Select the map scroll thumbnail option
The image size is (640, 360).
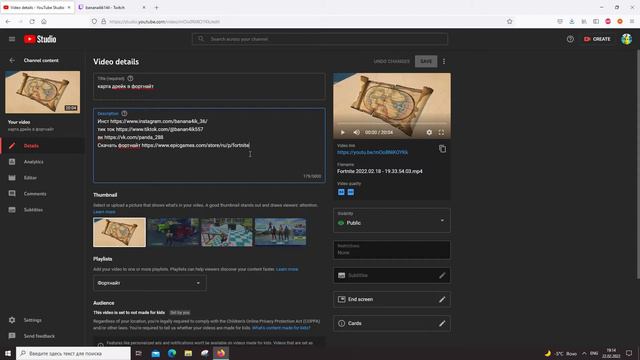pos(119,232)
